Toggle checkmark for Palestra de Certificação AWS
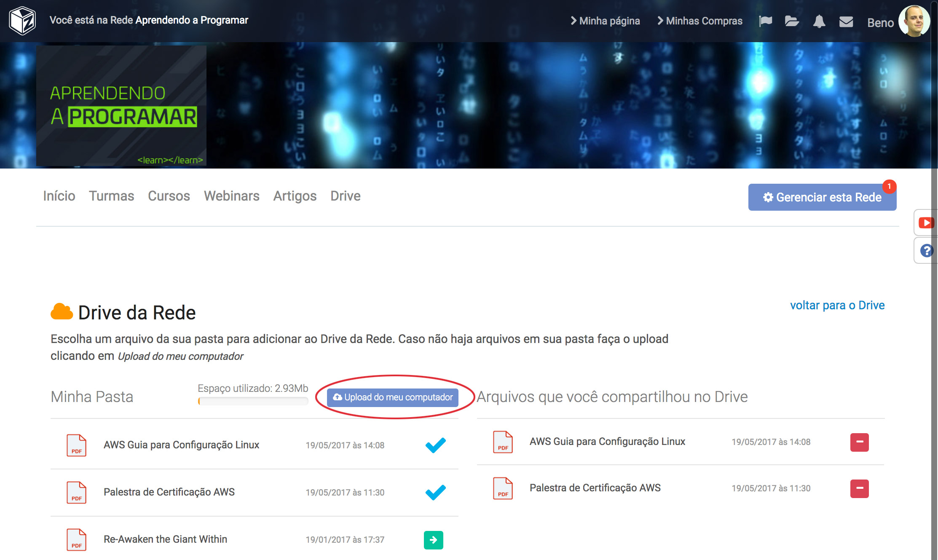This screenshot has height=560, width=938. click(x=435, y=492)
